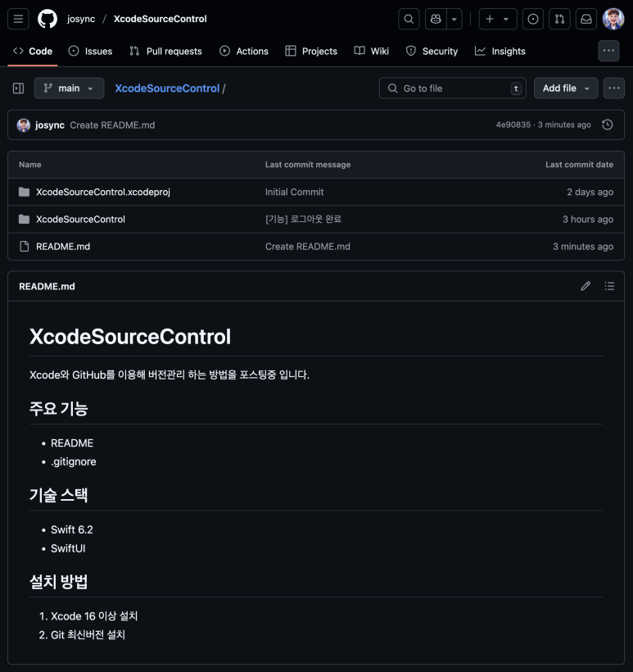This screenshot has width=633, height=672.
Task: Click the 주요 기능 heading
Action: coord(59,408)
